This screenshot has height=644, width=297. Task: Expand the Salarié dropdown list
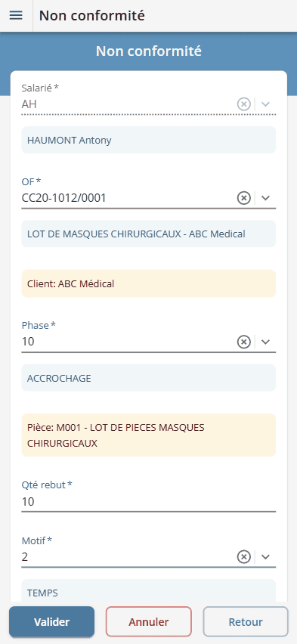[x=265, y=104]
